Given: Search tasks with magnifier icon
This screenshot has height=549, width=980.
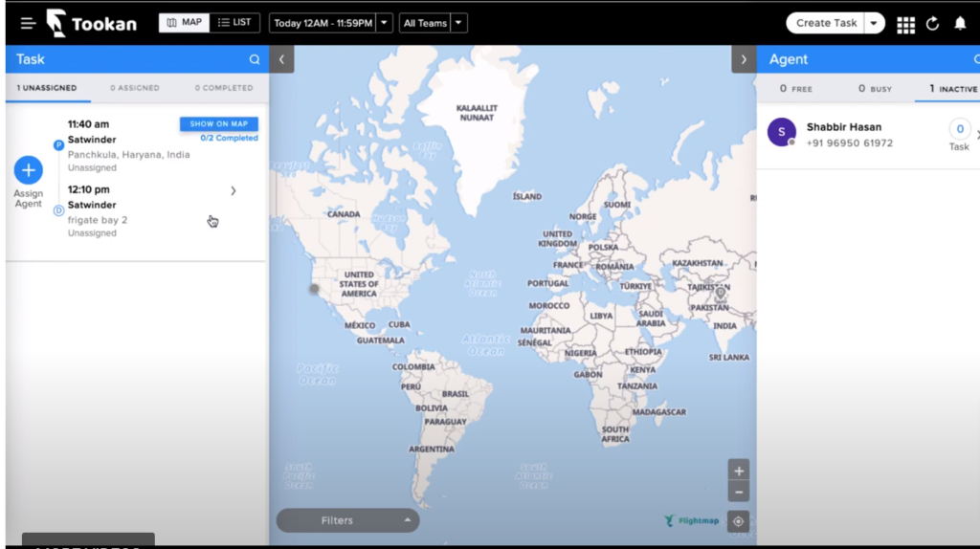Looking at the screenshot, I should point(255,60).
